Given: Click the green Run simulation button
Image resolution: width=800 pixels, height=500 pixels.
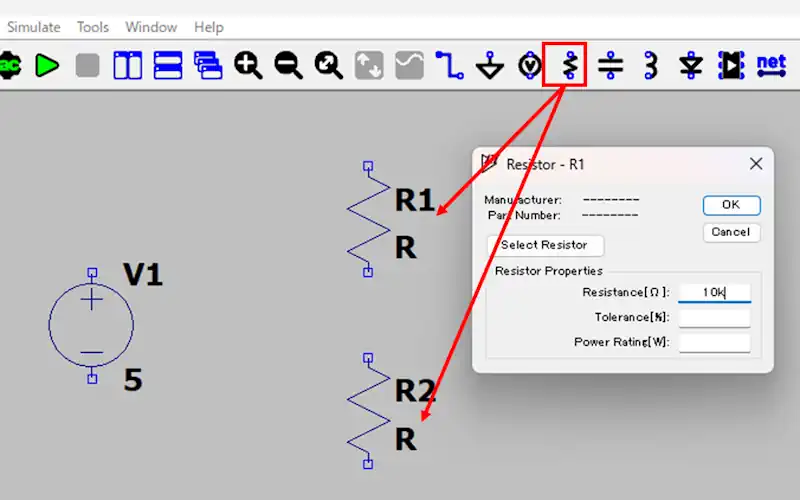Looking at the screenshot, I should pyautogui.click(x=47, y=66).
